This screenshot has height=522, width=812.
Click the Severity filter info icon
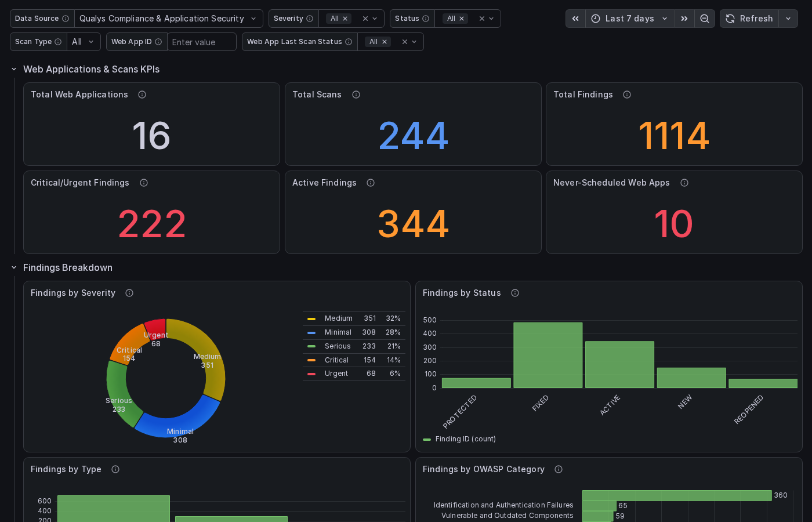[x=310, y=19]
